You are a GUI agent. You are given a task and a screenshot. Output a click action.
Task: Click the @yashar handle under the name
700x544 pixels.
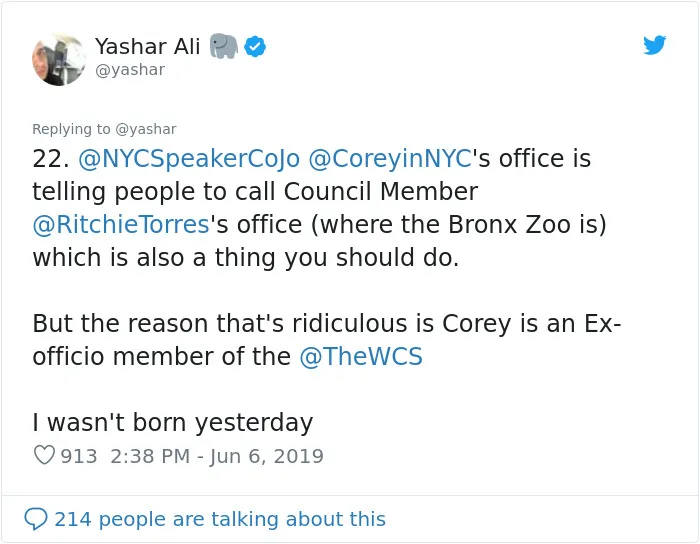[130, 70]
